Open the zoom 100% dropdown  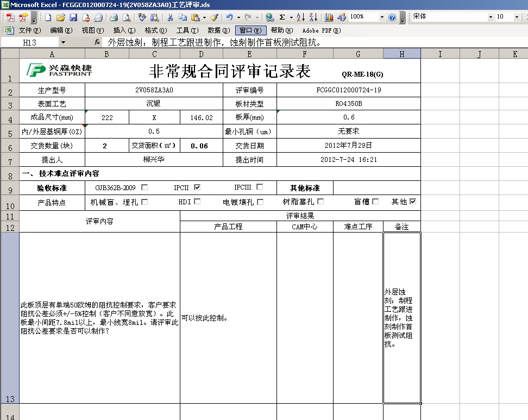(382, 17)
